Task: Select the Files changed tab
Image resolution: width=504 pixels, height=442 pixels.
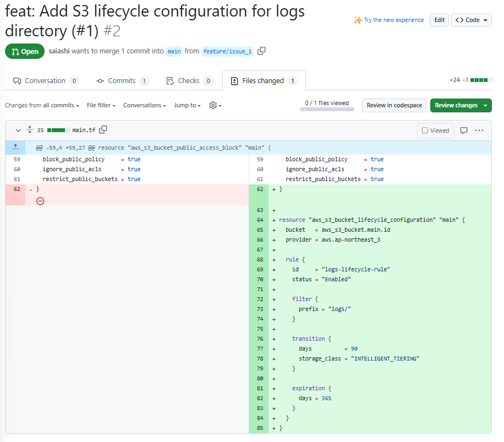Action: pyautogui.click(x=264, y=81)
